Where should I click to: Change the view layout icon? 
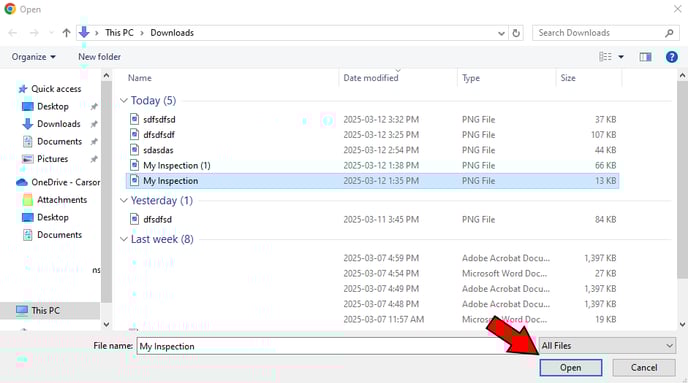tap(606, 57)
